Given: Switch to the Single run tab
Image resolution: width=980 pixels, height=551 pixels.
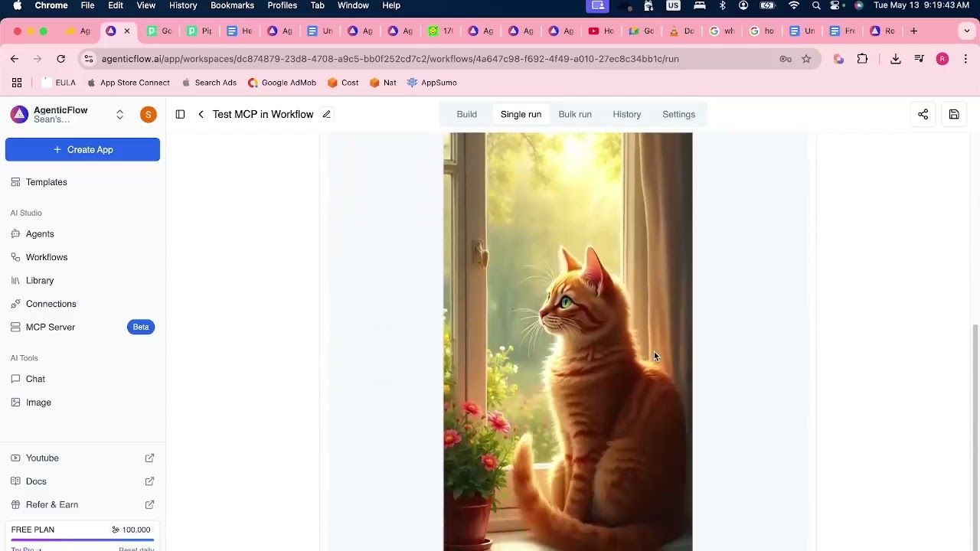Looking at the screenshot, I should pos(521,114).
